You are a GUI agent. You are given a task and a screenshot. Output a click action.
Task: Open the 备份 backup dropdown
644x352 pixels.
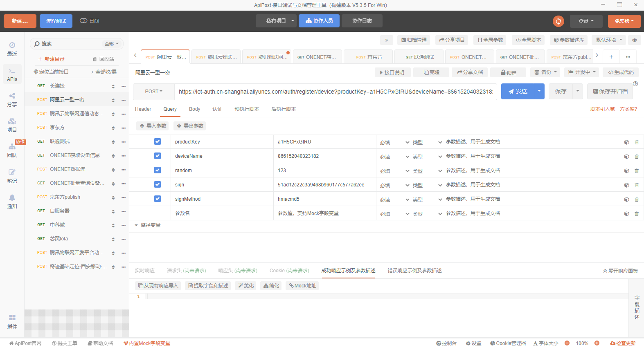[546, 72]
